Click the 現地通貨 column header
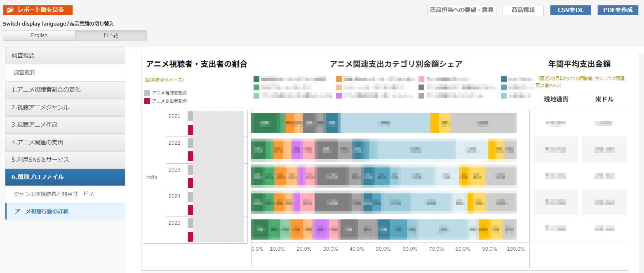Image resolution: width=644 pixels, height=273 pixels. (556, 99)
